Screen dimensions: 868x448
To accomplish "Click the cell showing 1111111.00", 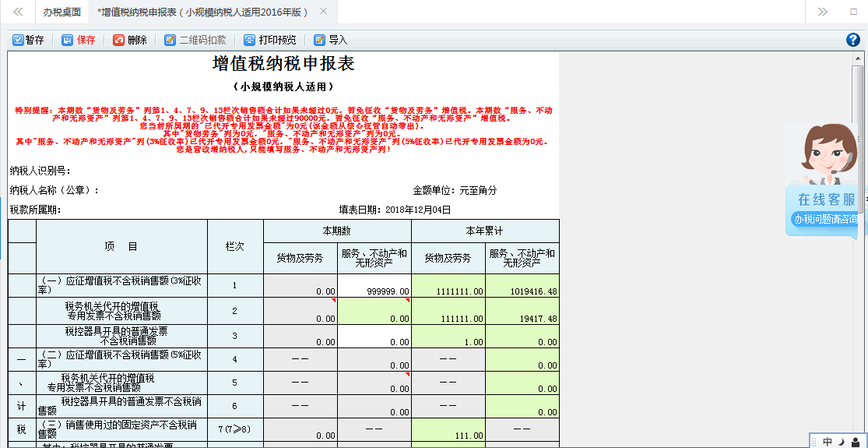I will 448,286.
